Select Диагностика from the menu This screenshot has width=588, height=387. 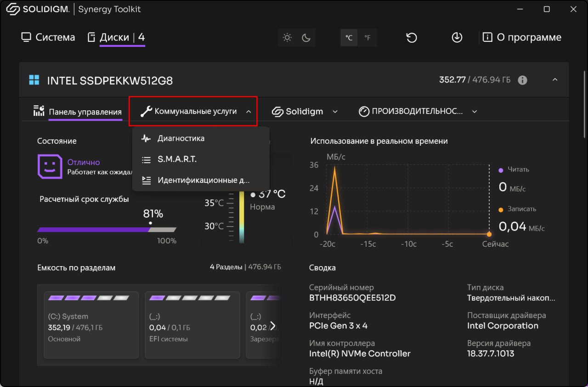tap(200, 138)
